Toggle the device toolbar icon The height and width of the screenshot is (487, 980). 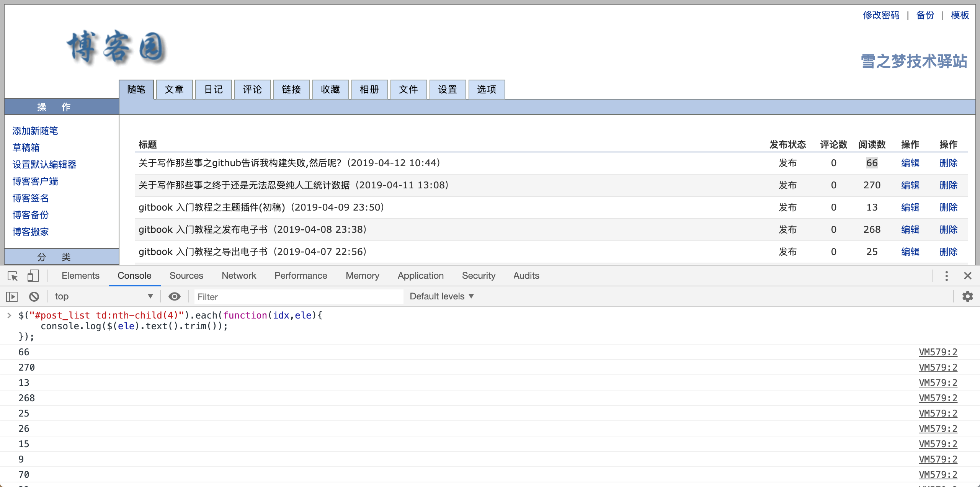(33, 276)
